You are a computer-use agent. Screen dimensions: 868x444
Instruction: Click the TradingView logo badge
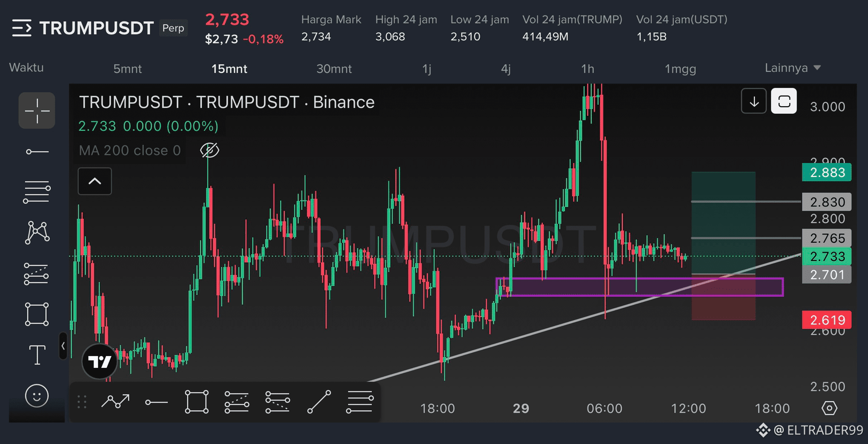(100, 361)
